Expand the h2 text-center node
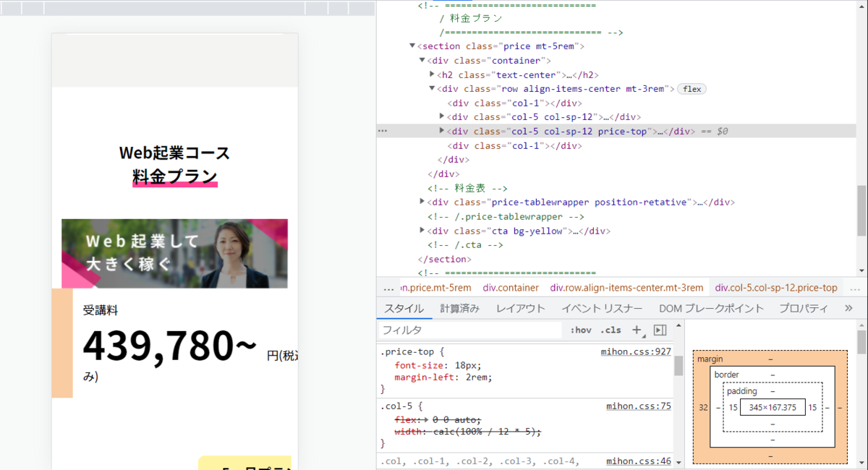The image size is (868, 470). pyautogui.click(x=432, y=74)
